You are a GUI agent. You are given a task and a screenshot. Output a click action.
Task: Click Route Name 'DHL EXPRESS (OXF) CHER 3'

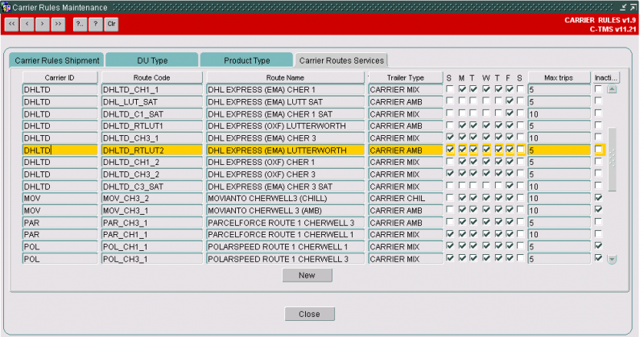click(286, 174)
